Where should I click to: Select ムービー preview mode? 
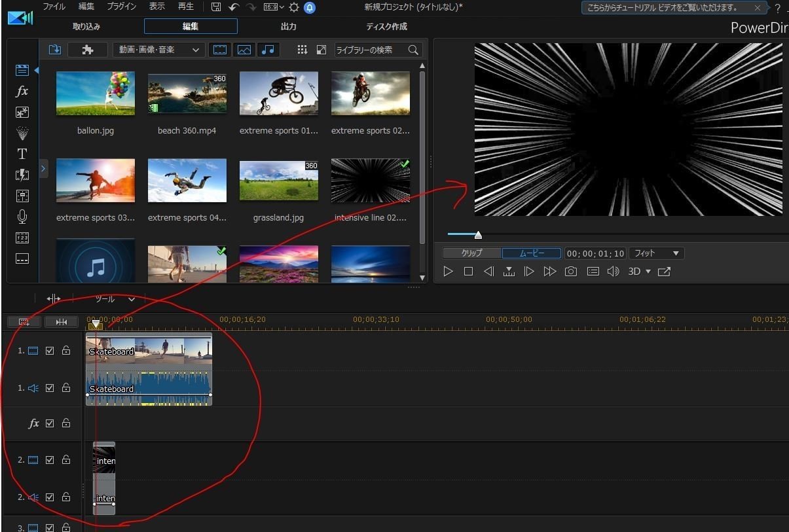tap(532, 253)
